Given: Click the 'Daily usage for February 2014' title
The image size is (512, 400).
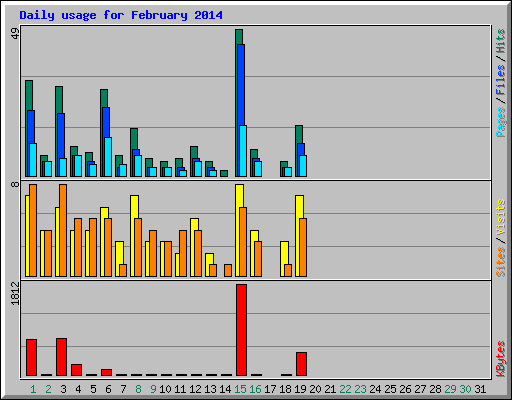Looking at the screenshot, I should pos(121,15).
